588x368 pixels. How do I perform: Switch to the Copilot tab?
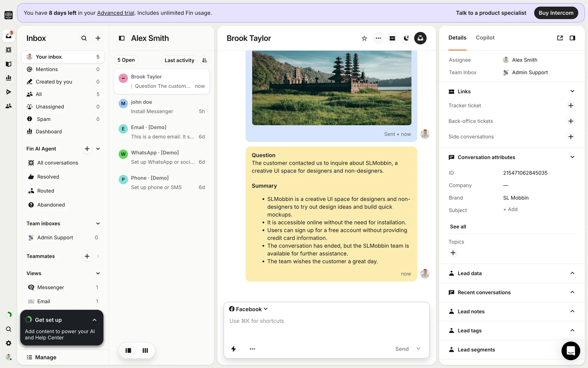click(485, 38)
